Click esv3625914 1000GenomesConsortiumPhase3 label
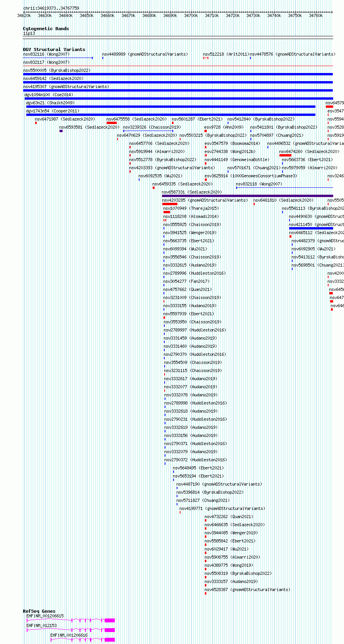 click(251, 176)
